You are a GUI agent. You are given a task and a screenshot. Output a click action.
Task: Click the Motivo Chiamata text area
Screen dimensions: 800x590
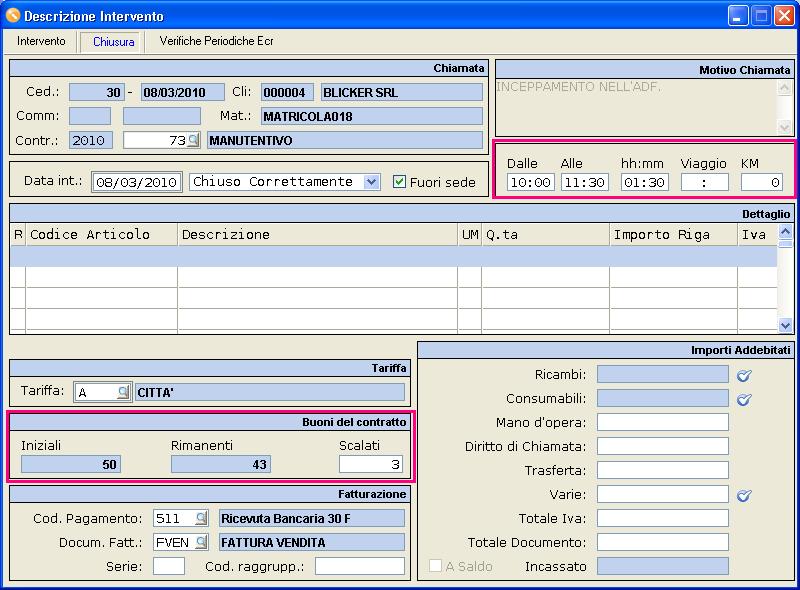637,107
